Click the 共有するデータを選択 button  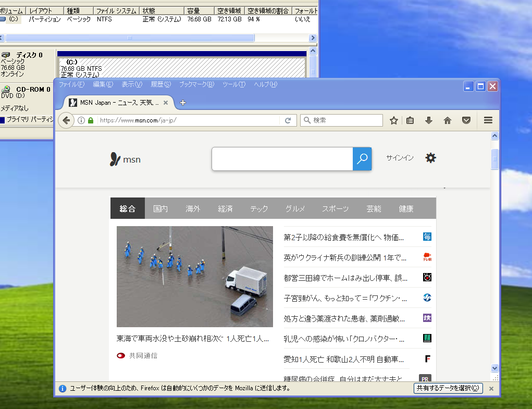tap(448, 388)
